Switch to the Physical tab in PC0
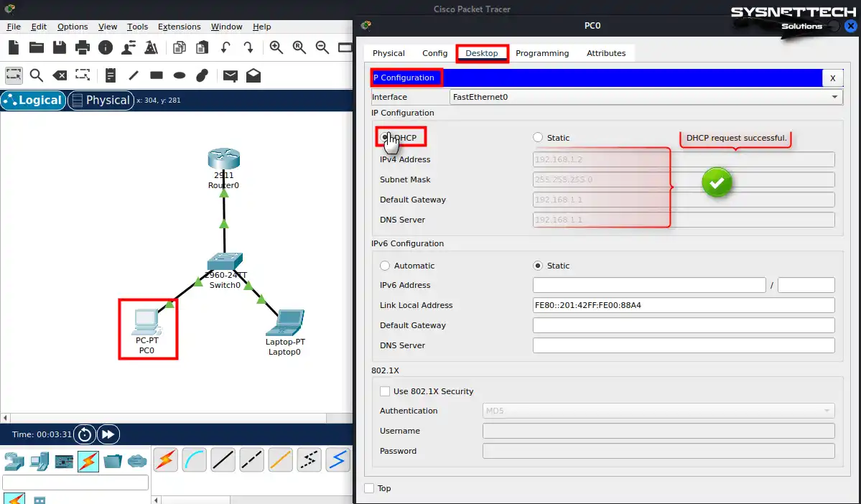 click(x=388, y=53)
